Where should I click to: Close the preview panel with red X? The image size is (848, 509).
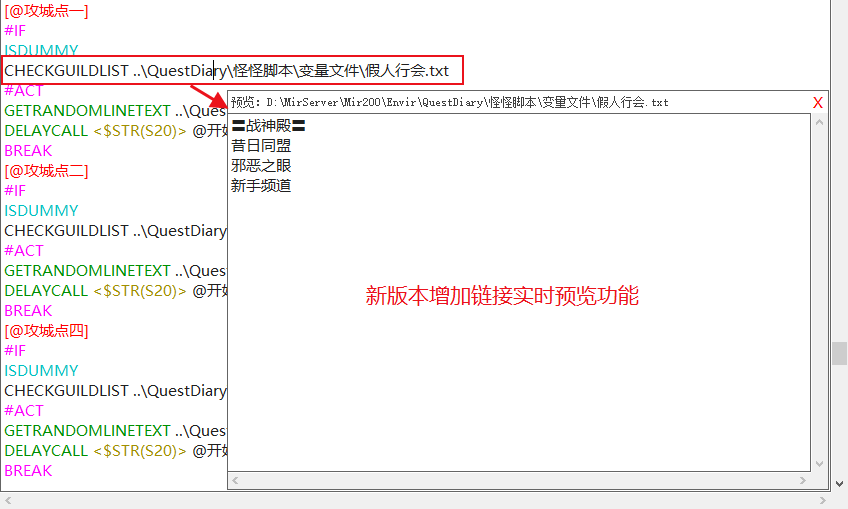point(818,103)
